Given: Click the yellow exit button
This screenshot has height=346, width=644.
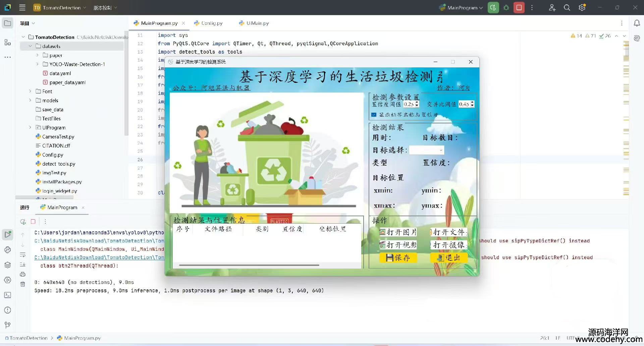Looking at the screenshot, I should pos(448,257).
